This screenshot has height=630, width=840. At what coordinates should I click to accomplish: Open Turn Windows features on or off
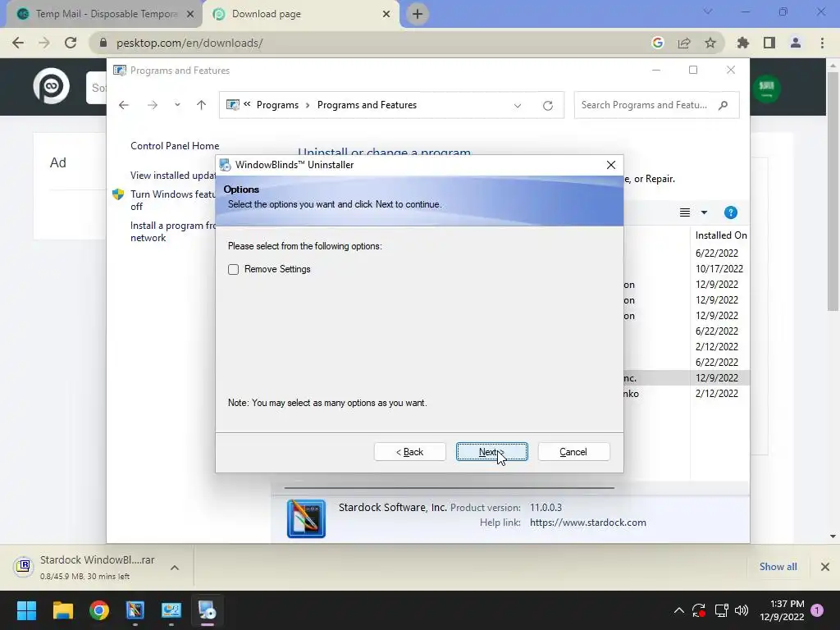[172, 200]
